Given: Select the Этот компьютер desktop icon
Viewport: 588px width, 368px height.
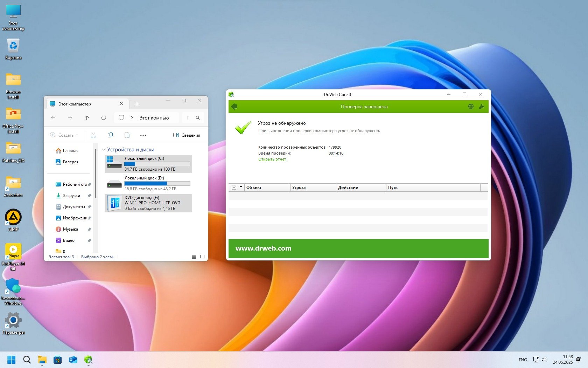Looking at the screenshot, I should click(13, 18).
